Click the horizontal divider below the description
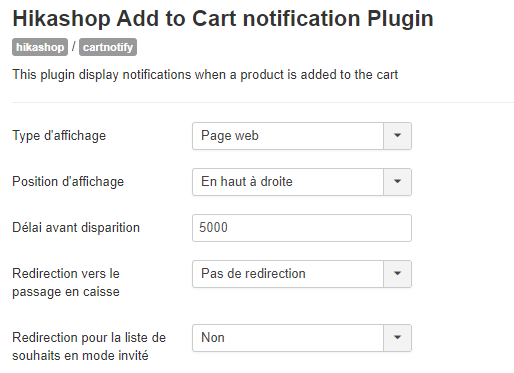The image size is (514, 373). coord(263,103)
